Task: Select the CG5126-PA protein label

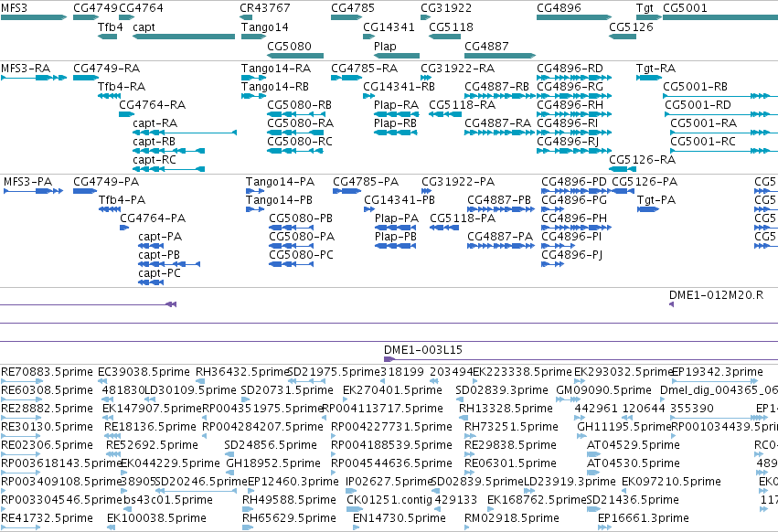Action: click(645, 182)
